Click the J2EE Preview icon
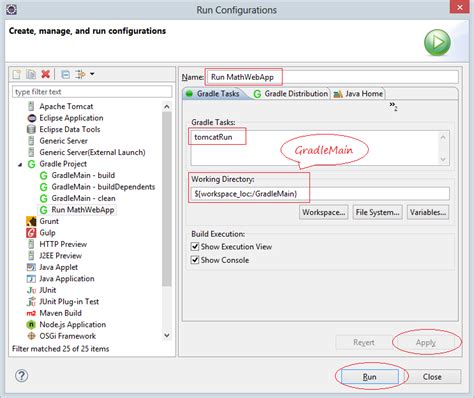The height and width of the screenshot is (398, 474). click(x=31, y=256)
